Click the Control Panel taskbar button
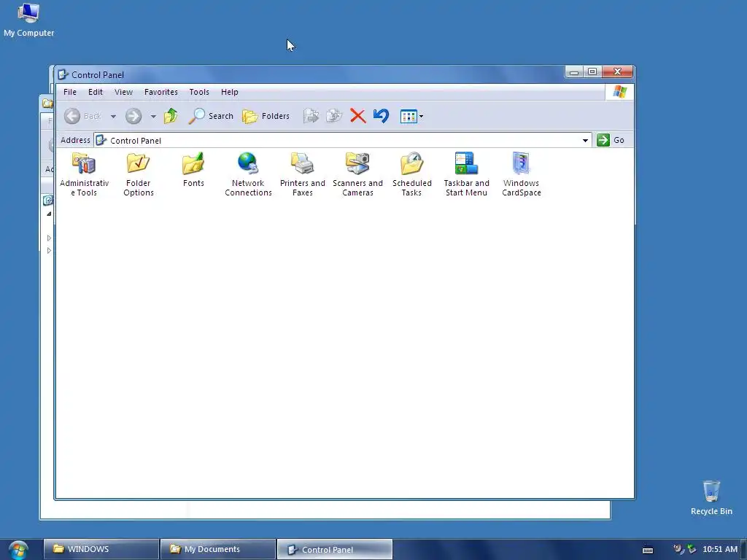 click(335, 549)
